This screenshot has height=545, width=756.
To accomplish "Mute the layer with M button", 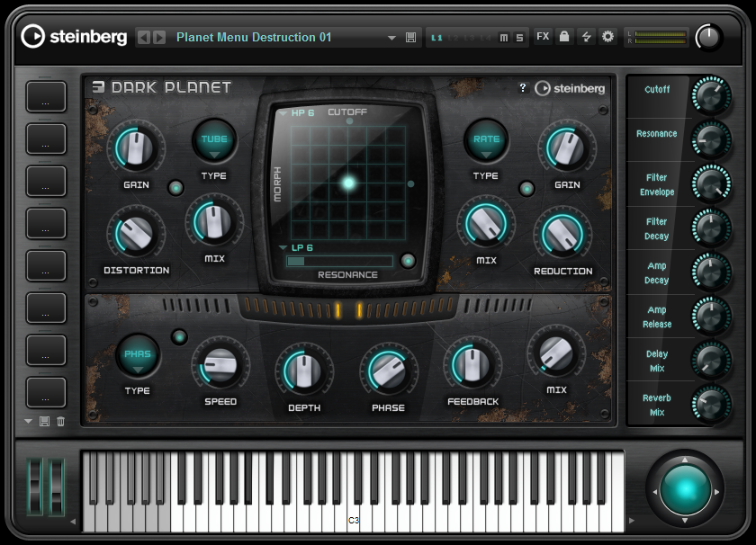I will 504,38.
